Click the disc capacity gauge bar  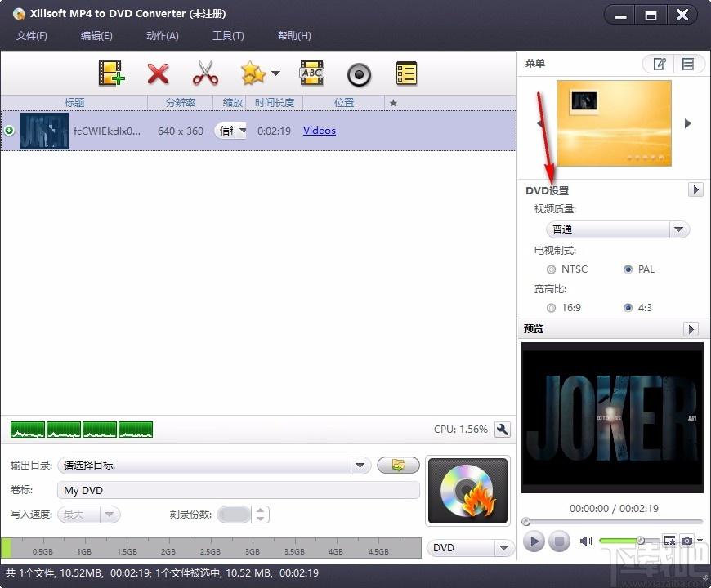212,547
